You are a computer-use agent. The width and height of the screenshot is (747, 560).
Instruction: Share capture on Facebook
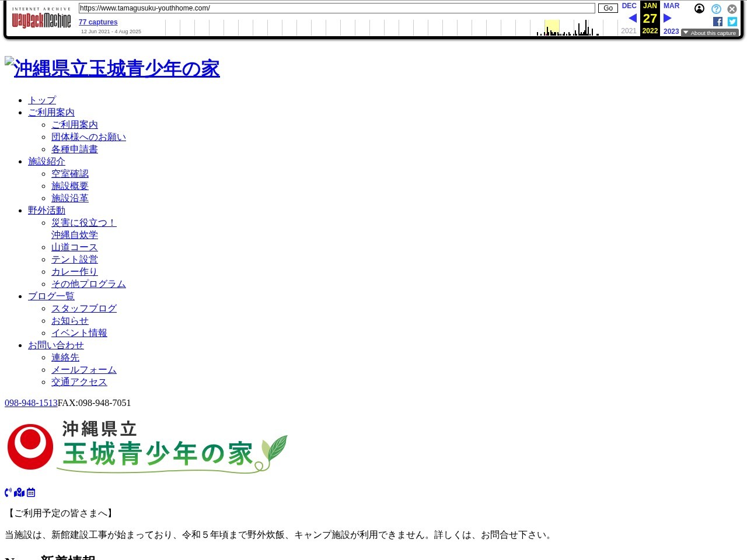718,22
